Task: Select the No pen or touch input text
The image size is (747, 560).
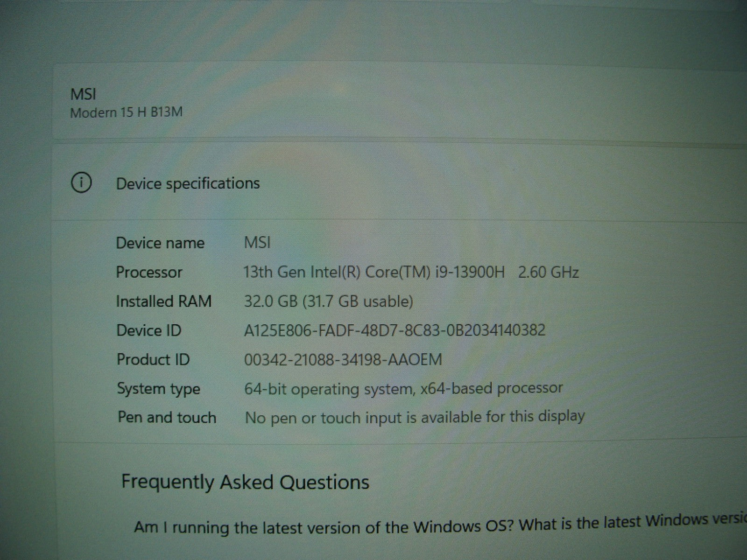Action: point(415,417)
